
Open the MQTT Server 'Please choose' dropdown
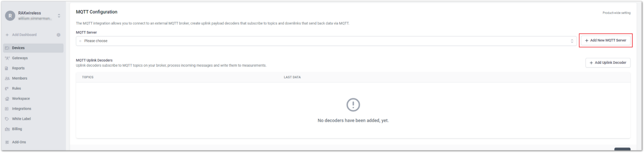[326, 41]
